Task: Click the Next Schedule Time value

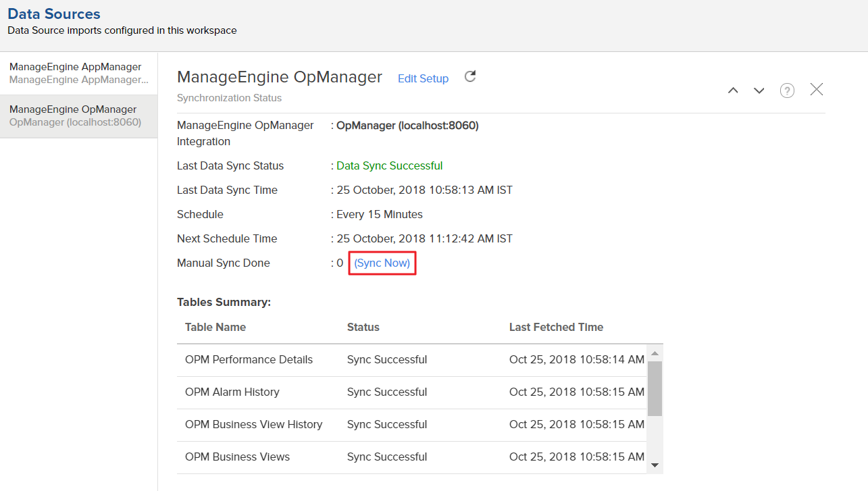Action: pos(424,238)
